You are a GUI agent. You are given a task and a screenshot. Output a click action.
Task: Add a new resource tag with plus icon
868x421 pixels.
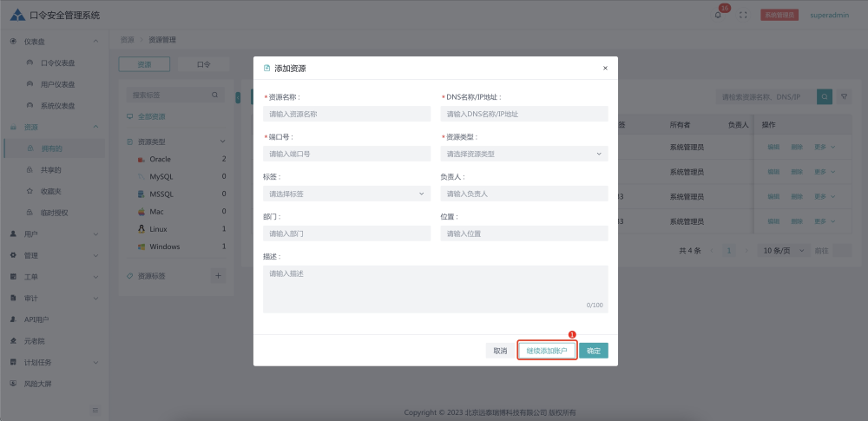tap(219, 276)
